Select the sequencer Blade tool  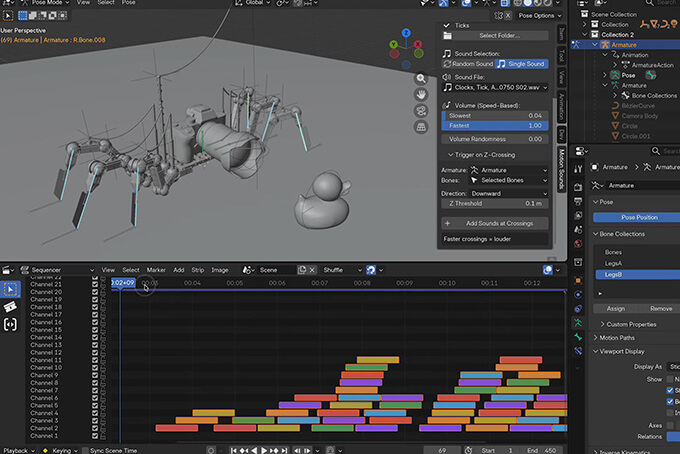coord(11,307)
